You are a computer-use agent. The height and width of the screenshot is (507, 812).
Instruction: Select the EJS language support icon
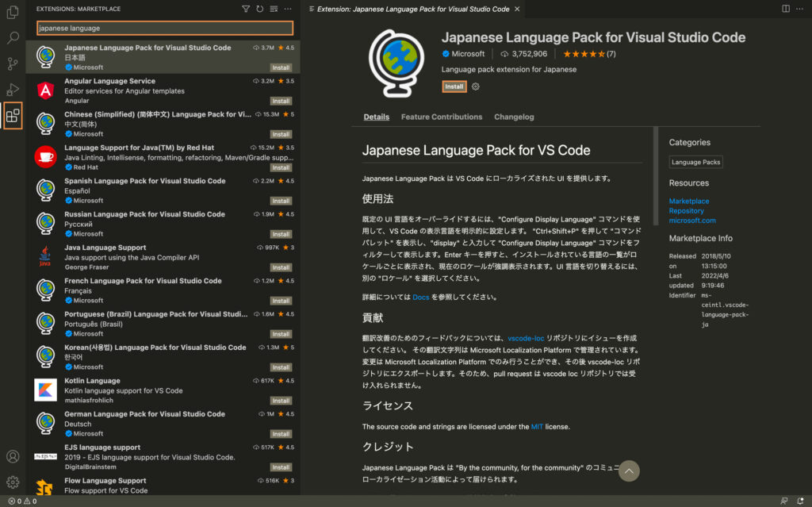coord(45,456)
